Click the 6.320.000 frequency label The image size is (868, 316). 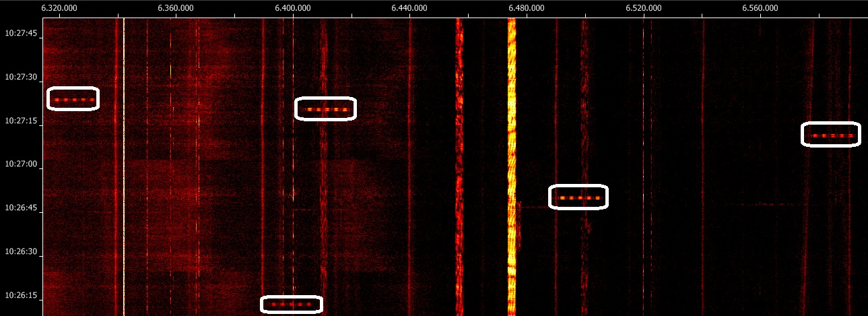click(x=59, y=8)
